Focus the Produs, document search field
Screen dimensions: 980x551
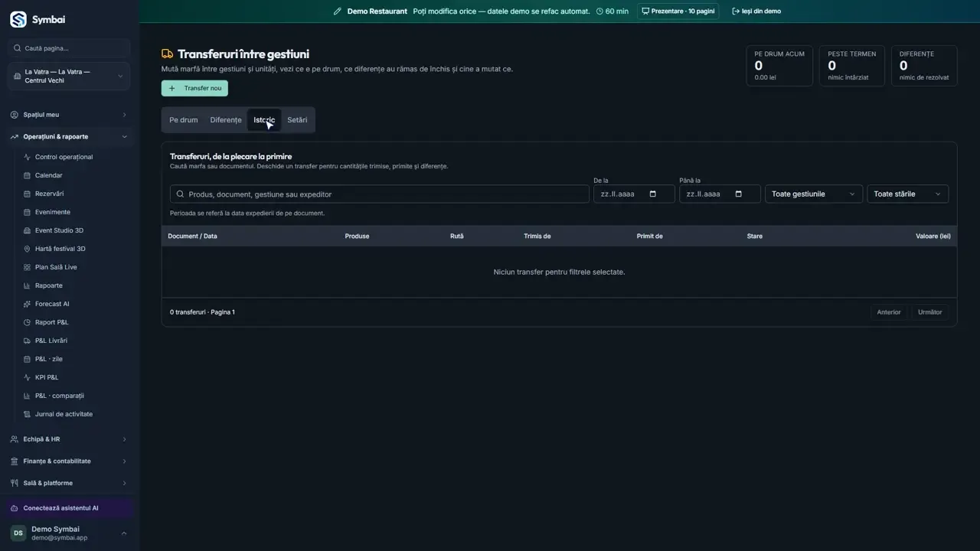pos(380,194)
